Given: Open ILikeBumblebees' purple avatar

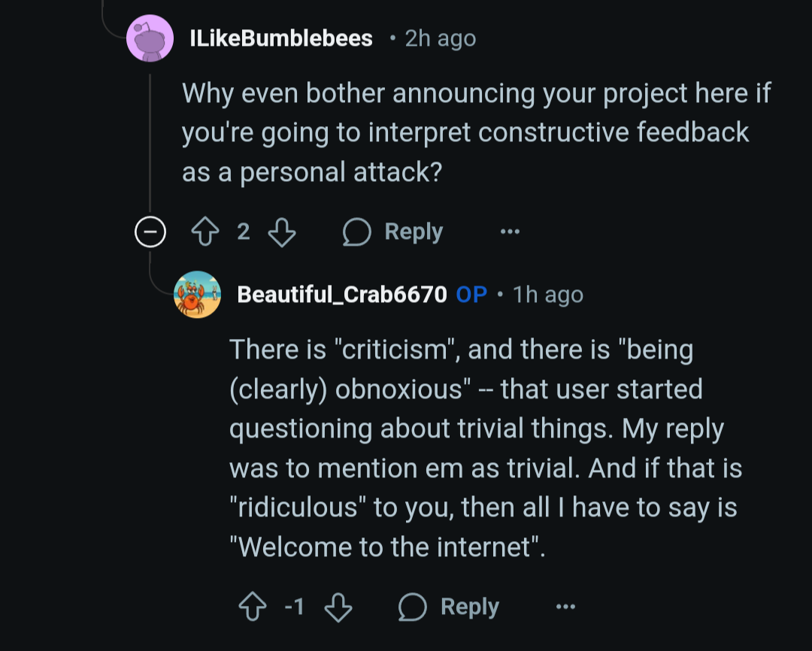Looking at the screenshot, I should (x=150, y=38).
